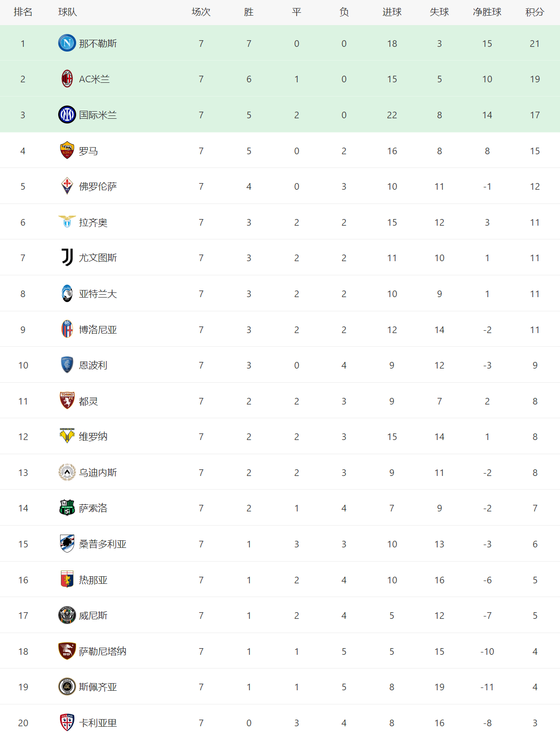
Task: Select the 进球 column header
Action: point(392,12)
